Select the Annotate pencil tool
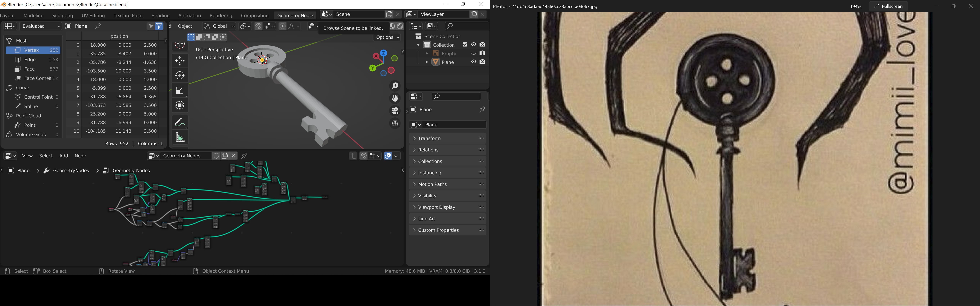 click(x=180, y=122)
